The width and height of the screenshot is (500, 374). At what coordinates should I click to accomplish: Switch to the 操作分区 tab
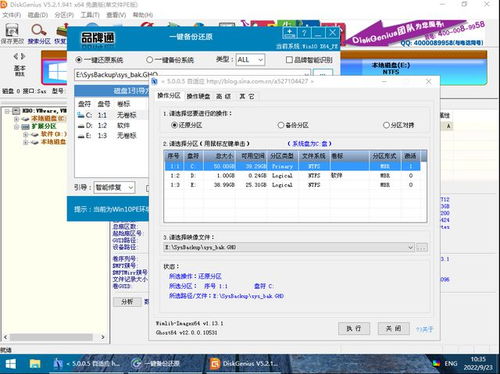[x=169, y=96]
